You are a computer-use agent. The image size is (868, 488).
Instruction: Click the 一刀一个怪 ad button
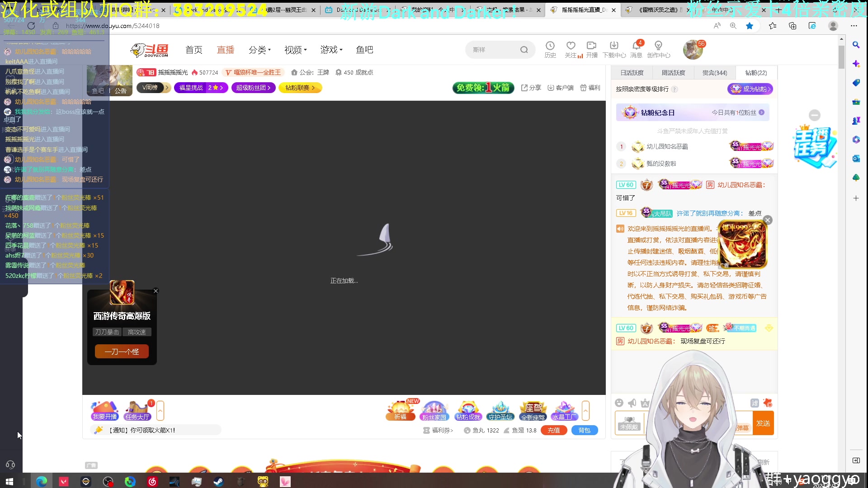tap(122, 352)
